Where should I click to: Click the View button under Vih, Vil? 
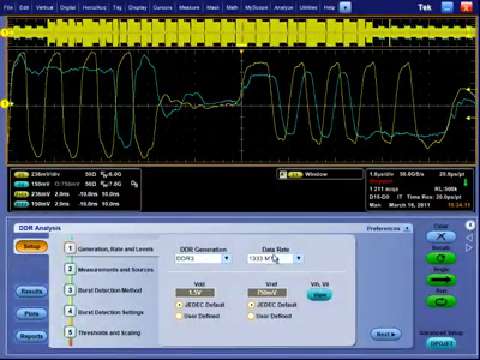319,295
